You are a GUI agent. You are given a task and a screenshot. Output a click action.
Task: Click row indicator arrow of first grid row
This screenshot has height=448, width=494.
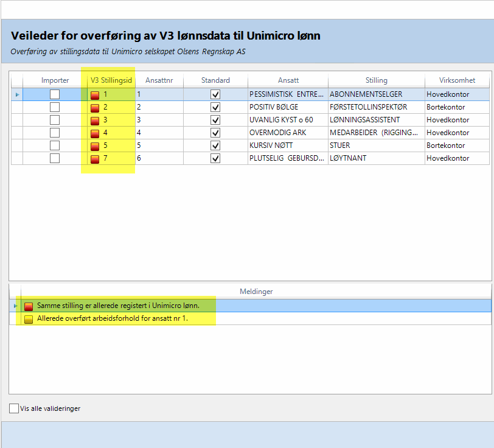click(16, 94)
